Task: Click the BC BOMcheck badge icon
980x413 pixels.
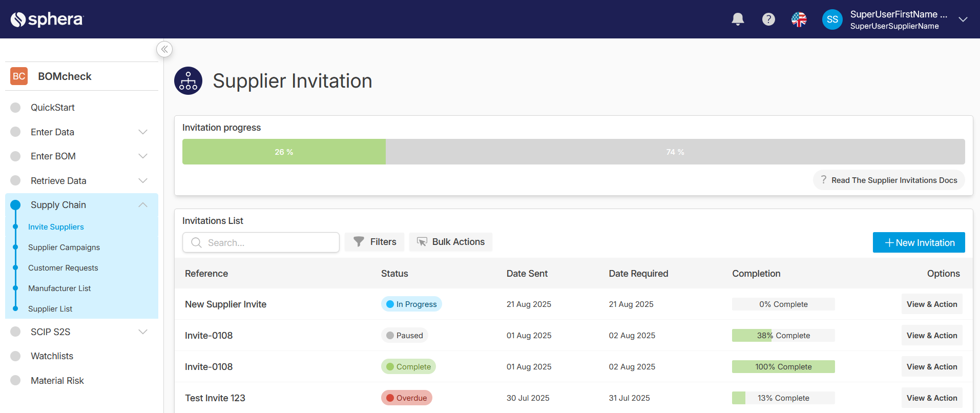Action: [x=19, y=76]
